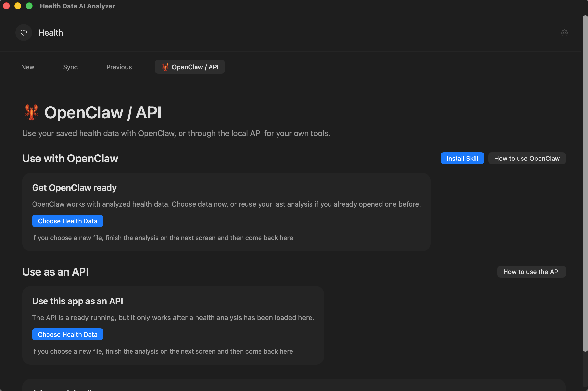Image resolution: width=588 pixels, height=391 pixels.
Task: Switch to the New tab
Action: point(28,67)
